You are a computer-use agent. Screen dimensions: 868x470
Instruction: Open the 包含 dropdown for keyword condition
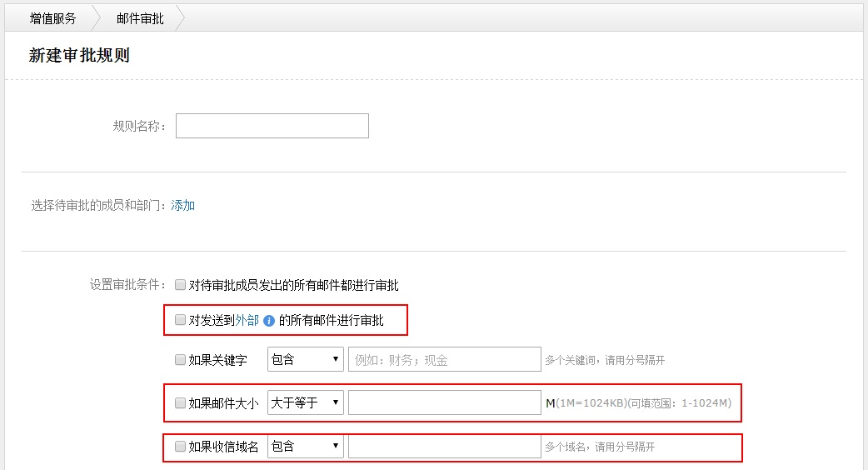(x=305, y=360)
